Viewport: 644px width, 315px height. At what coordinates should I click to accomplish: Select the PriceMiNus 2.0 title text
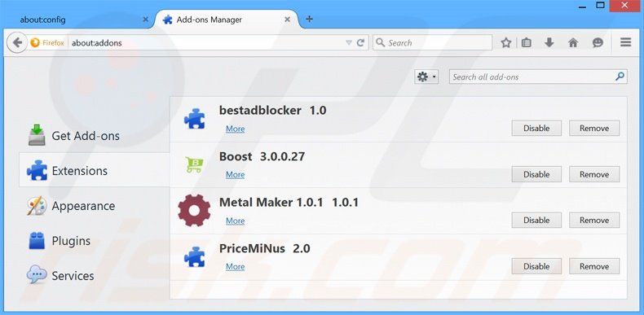[x=264, y=248]
